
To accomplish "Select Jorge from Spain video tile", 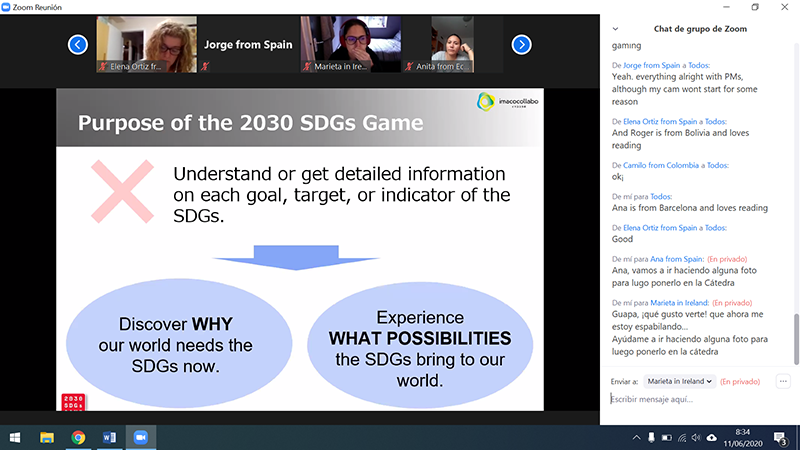I will tap(248, 44).
